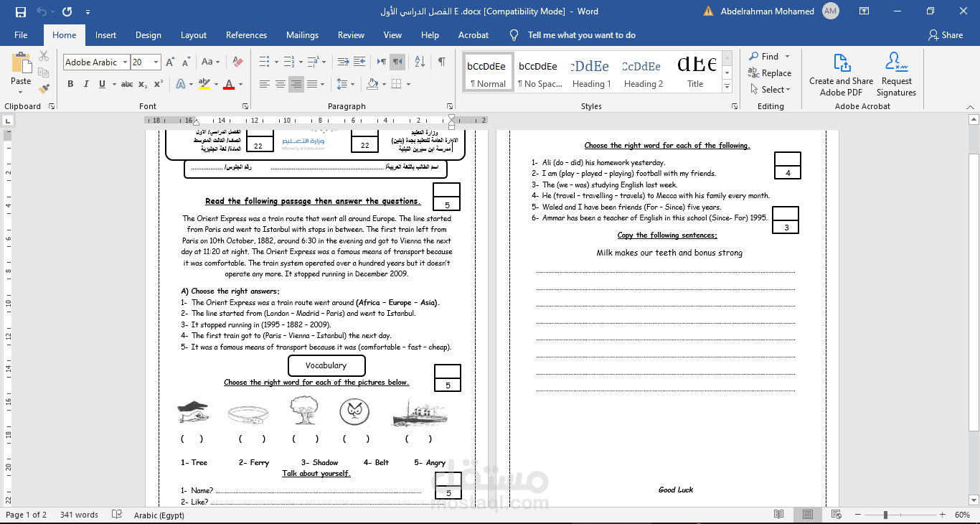The height and width of the screenshot is (524, 980).
Task: Click Request Signatures in Adobe Acrobat group
Action: pos(896,75)
